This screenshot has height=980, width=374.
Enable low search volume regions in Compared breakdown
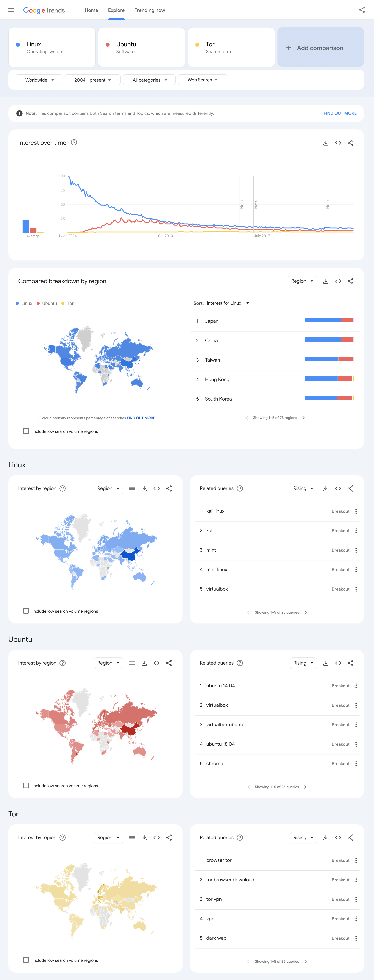pos(26,431)
